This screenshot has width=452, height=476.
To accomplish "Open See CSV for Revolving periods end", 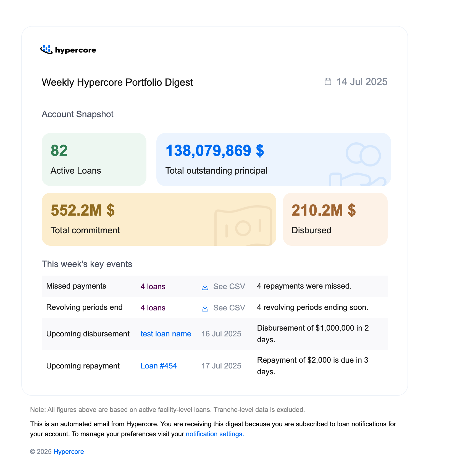I will point(229,308).
